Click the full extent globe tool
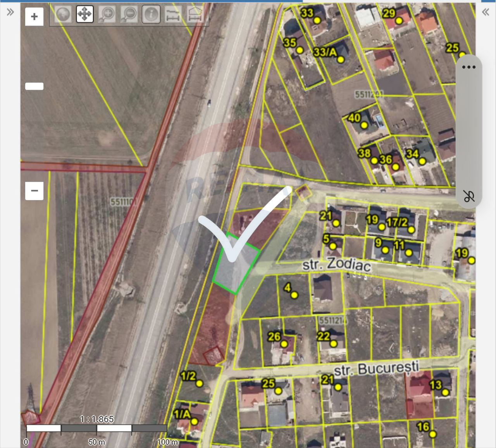 tap(63, 14)
